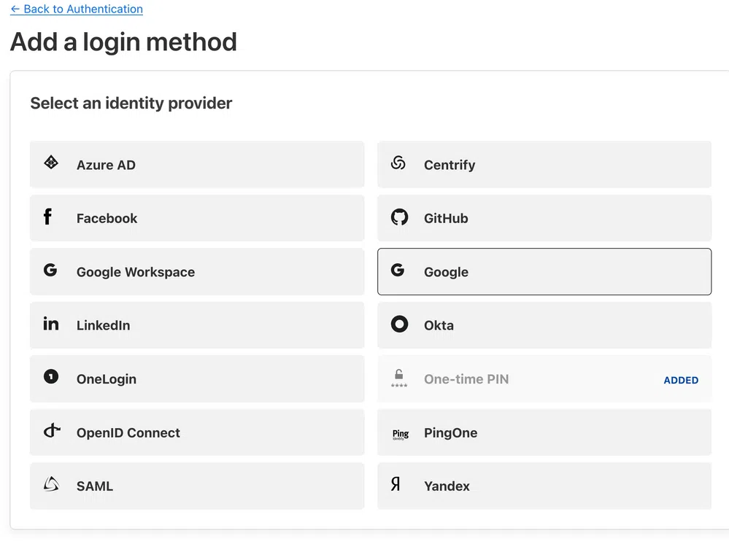The image size is (729, 560).
Task: Add LinkedIn as identity provider
Action: (197, 325)
